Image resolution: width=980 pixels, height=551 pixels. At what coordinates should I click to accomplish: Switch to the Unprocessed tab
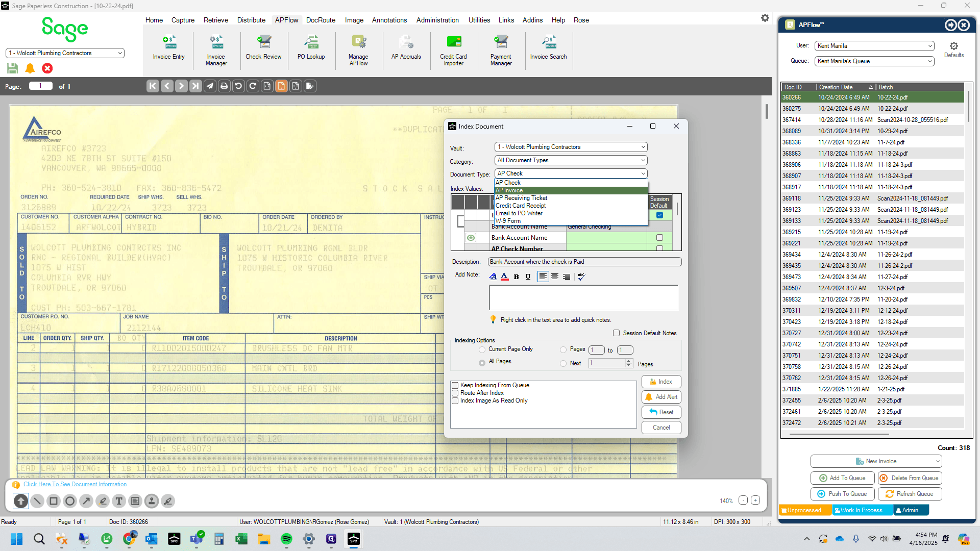coord(804,510)
